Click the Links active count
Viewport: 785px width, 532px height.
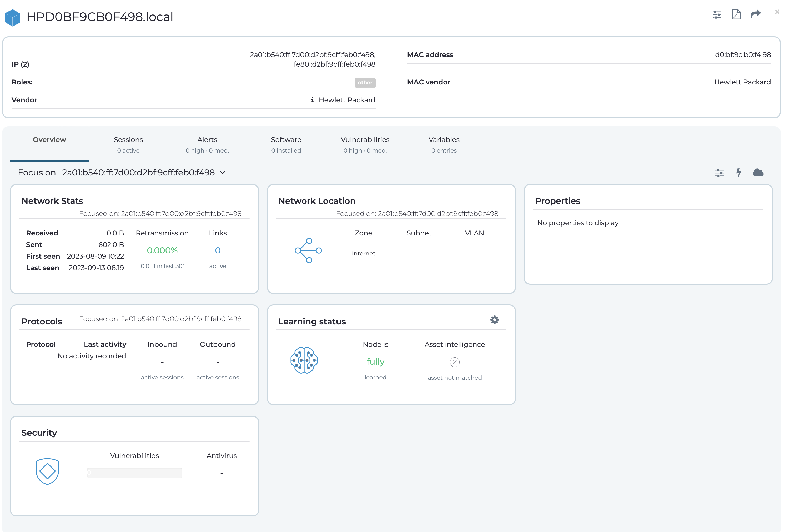click(217, 250)
